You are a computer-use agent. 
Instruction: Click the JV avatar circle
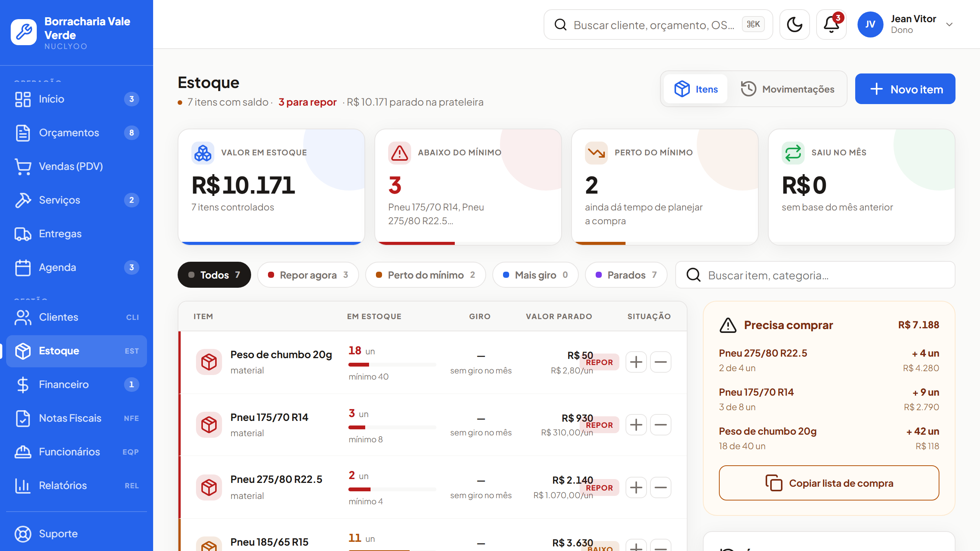pyautogui.click(x=870, y=24)
